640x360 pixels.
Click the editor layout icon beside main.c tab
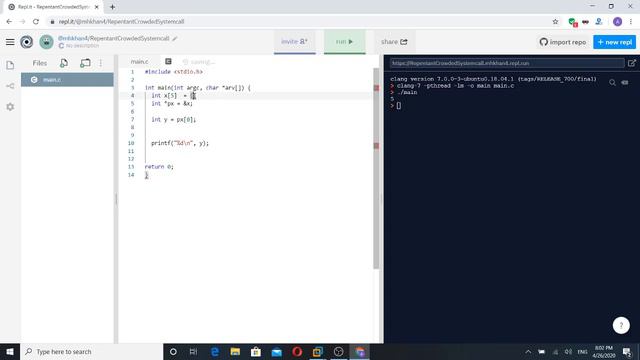click(x=168, y=61)
